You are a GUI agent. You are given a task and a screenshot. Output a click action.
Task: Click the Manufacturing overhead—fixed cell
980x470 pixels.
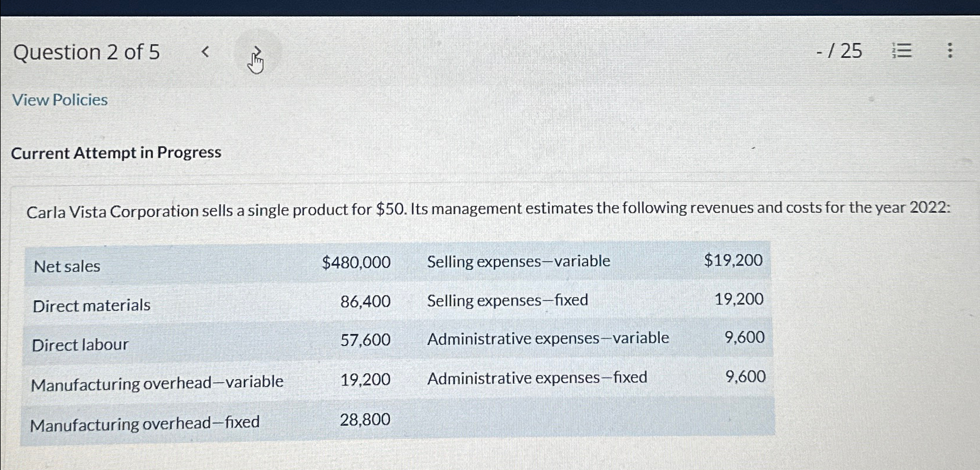pyautogui.click(x=145, y=422)
